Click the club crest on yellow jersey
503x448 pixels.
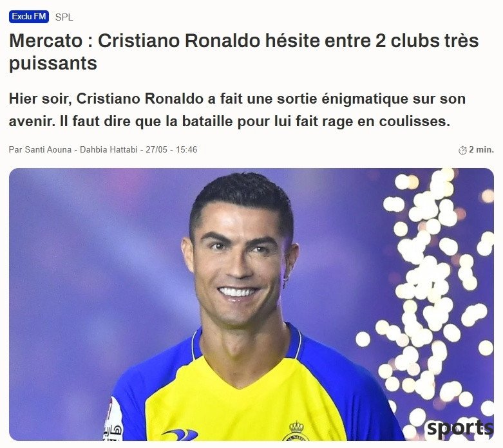(296, 432)
